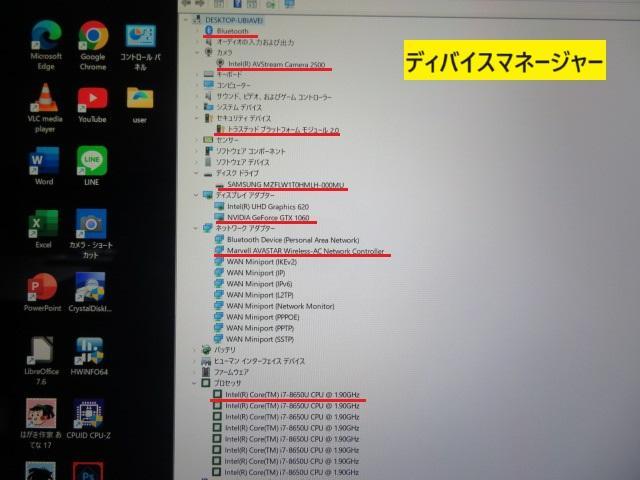Screen dimensions: 640x480
Task: Launch CPUID CPU-Z shortcut
Action: pos(89,419)
